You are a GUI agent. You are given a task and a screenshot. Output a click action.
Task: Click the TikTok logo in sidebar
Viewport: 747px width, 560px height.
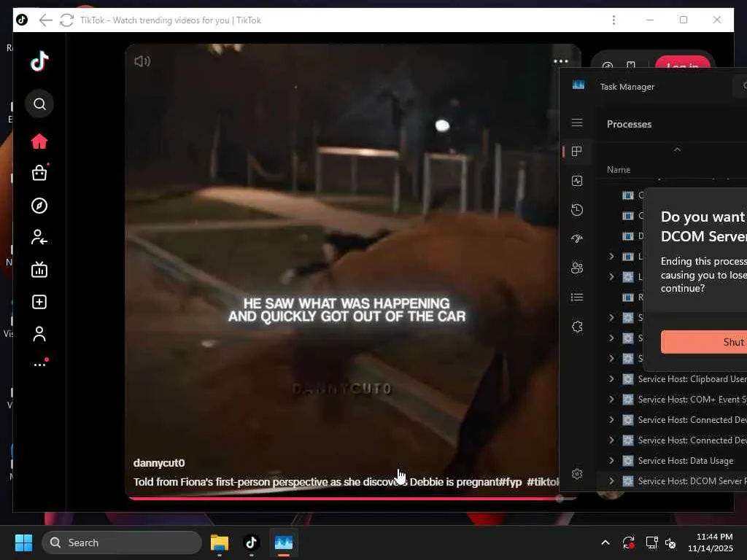[x=39, y=61]
